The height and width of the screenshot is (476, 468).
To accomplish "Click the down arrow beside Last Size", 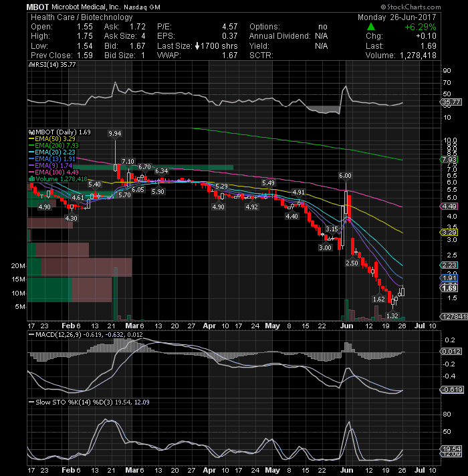I will 197,46.
